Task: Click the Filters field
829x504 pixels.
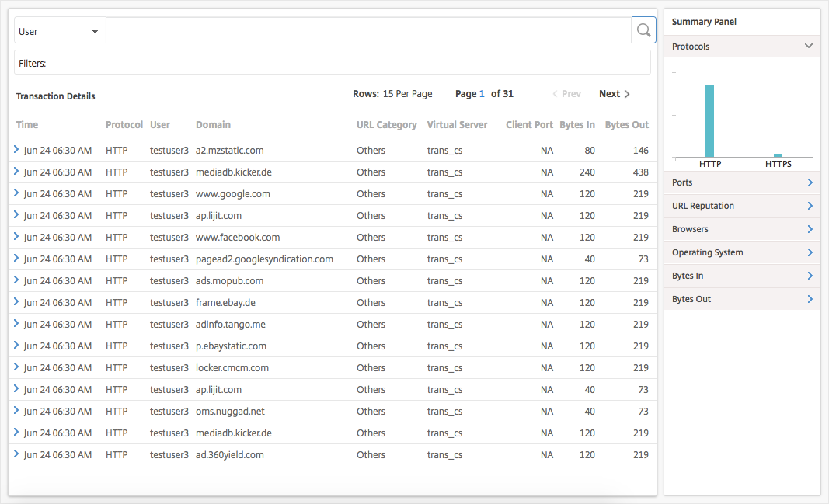Action: [x=332, y=63]
